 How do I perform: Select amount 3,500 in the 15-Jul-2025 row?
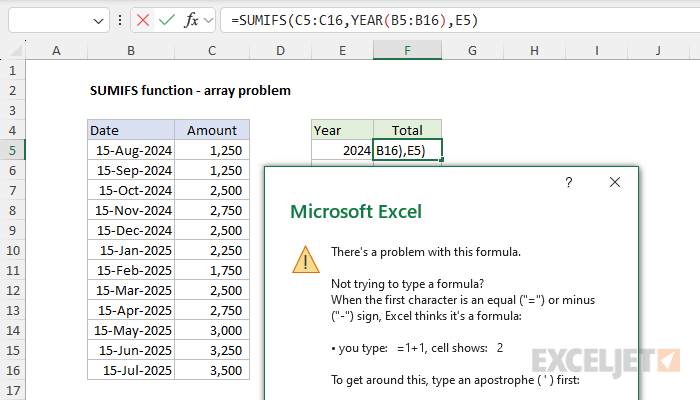(212, 371)
